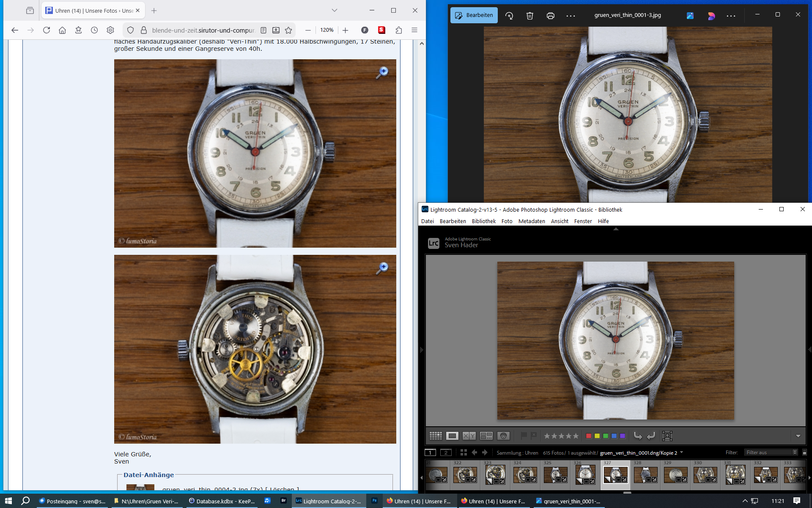
Task: Toggle the Lightroom filter lock switch
Action: [804, 453]
